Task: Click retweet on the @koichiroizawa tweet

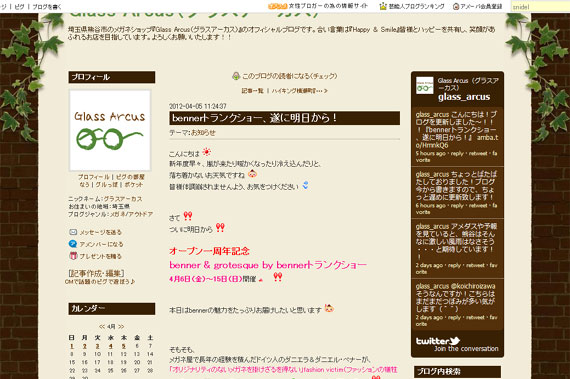Action: pos(475,317)
